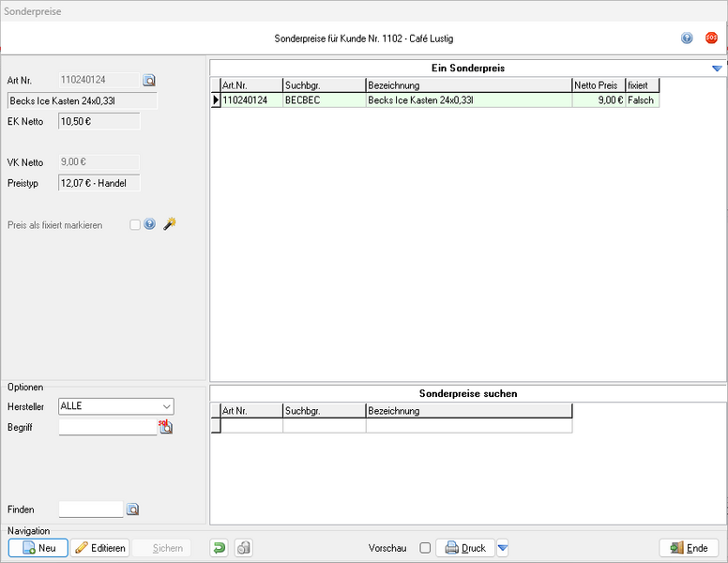Open the Hersteller dropdown

[x=166, y=406]
